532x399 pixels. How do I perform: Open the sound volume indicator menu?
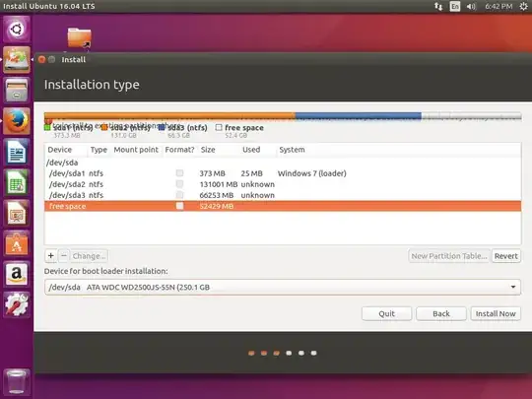click(471, 7)
